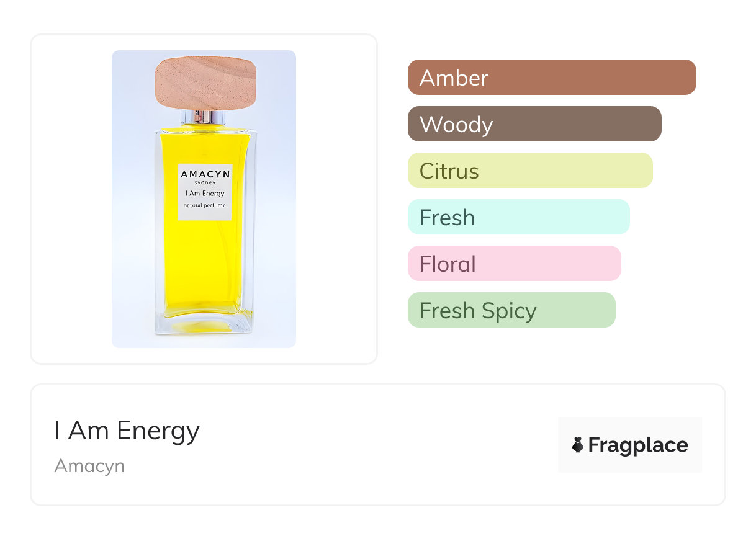The image size is (756, 536).
Task: Select the Woody accord bar
Action: click(534, 124)
